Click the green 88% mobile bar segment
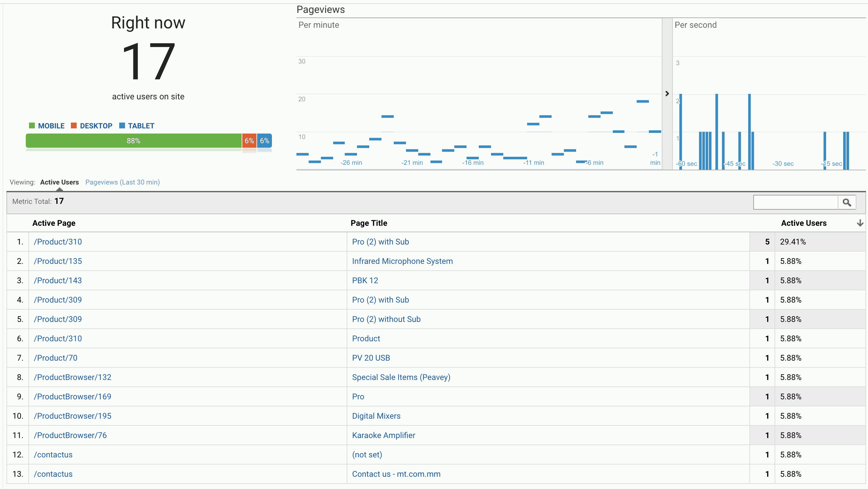 click(133, 140)
